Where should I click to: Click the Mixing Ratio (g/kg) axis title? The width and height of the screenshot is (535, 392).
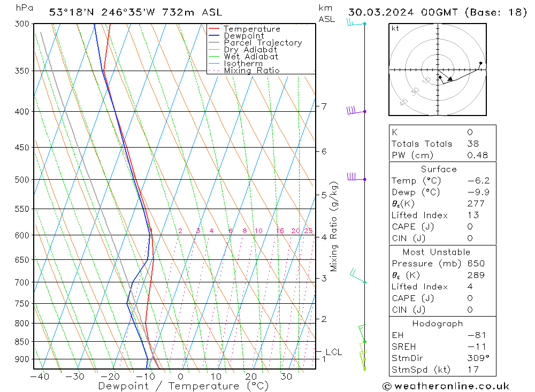point(333,226)
